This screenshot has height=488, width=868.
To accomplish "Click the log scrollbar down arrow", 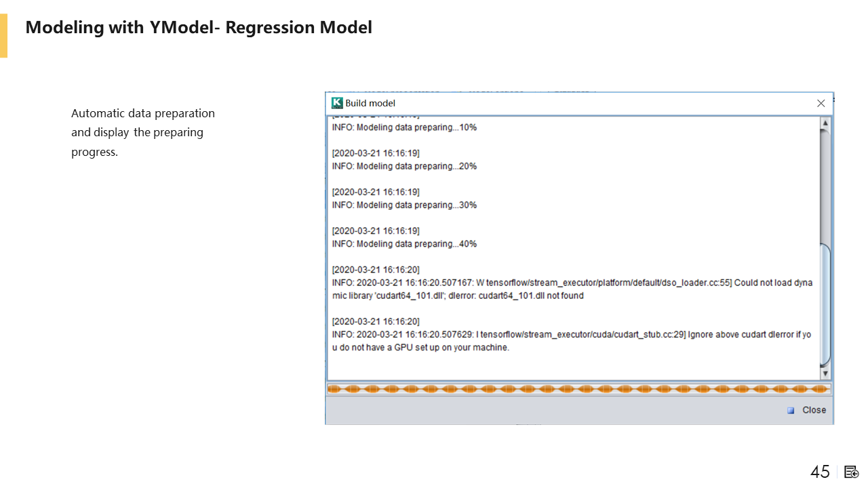I will point(825,373).
